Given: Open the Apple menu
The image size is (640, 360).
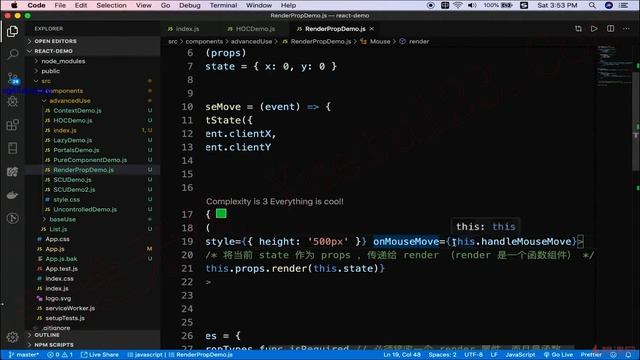Looking at the screenshot, I should pos(14,5).
